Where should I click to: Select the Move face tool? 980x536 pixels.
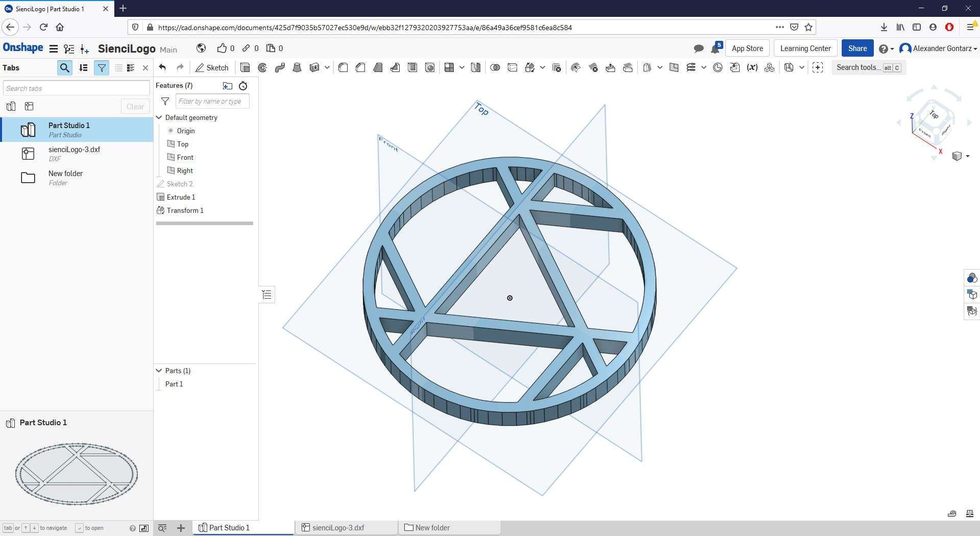point(610,67)
